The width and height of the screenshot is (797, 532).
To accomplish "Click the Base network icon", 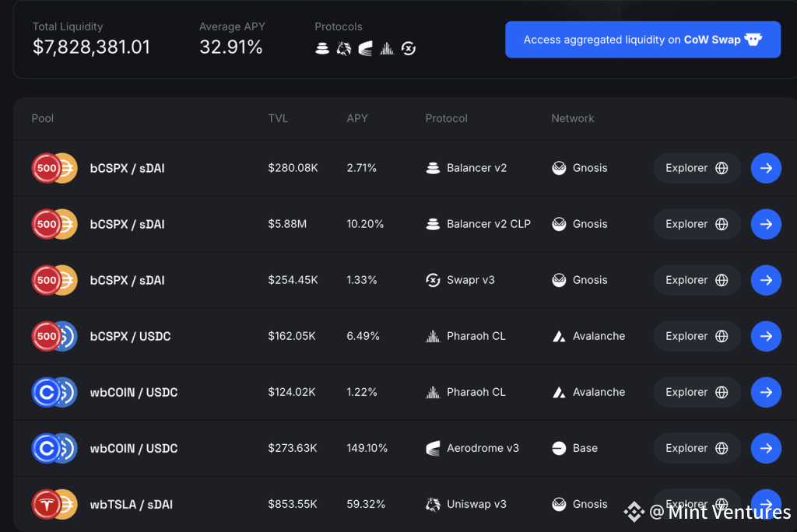I will click(559, 448).
